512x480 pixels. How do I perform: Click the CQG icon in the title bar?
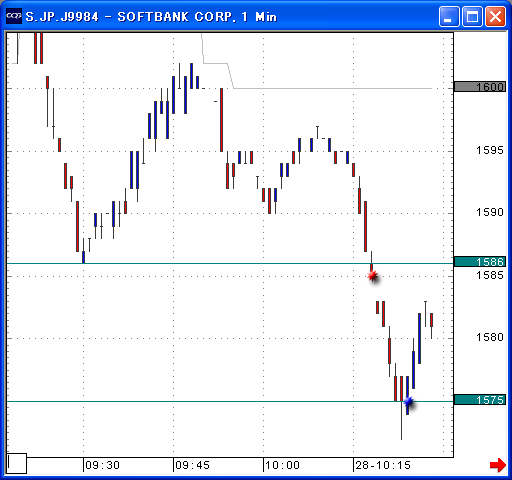coord(14,16)
